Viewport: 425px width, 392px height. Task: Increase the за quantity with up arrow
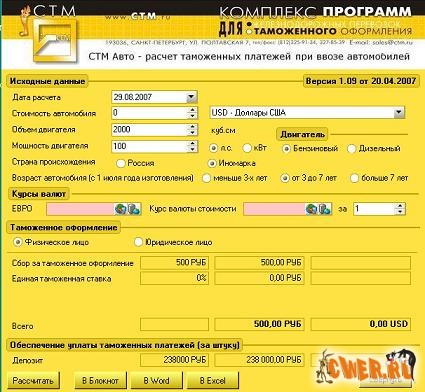(x=400, y=206)
